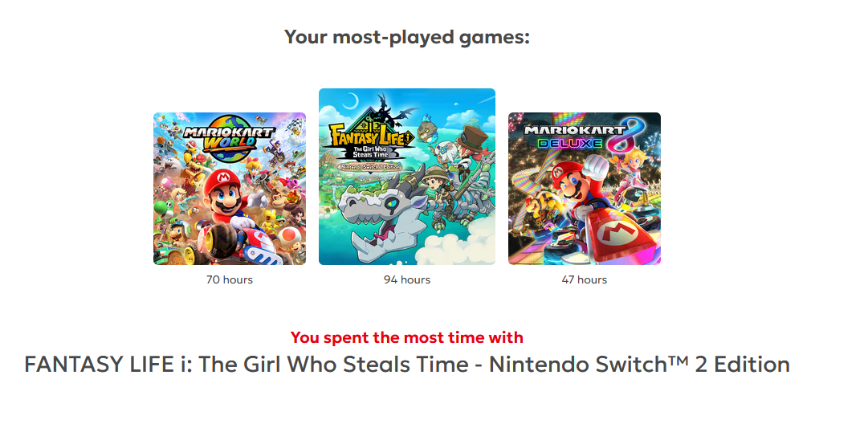Click the Fantasy Life i title logo
Viewport: 868px width, 424px height.
[x=365, y=133]
